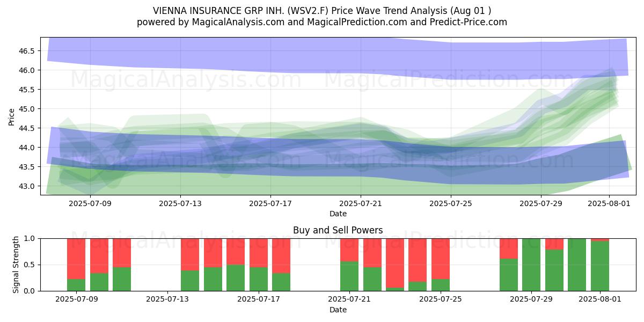644x322 pixels.
Task: Click the green buy portion of the 2025-07-21 bar
Action: (349, 276)
